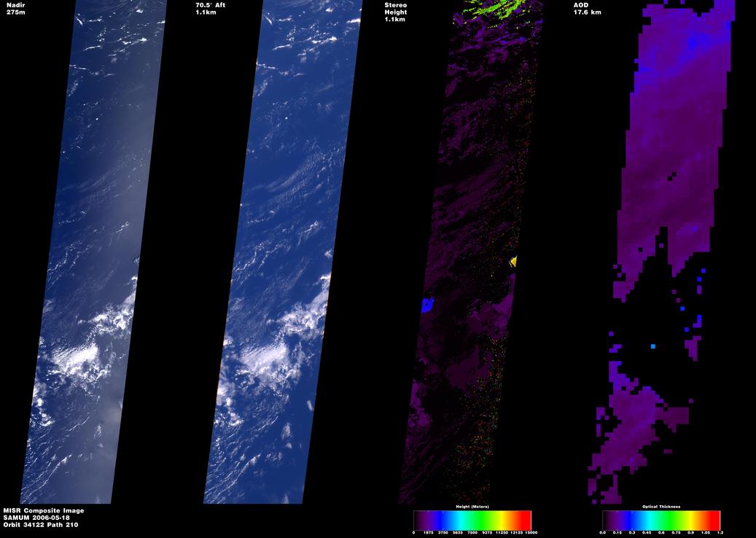756x538 pixels.
Task: Pick the isolated light-blue pixel in AOD map
Action: [x=653, y=346]
